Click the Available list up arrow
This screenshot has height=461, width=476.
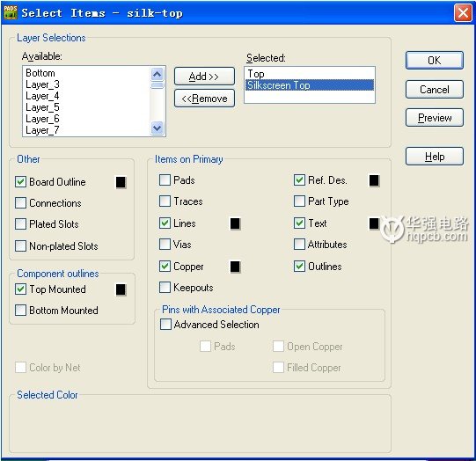click(x=157, y=74)
